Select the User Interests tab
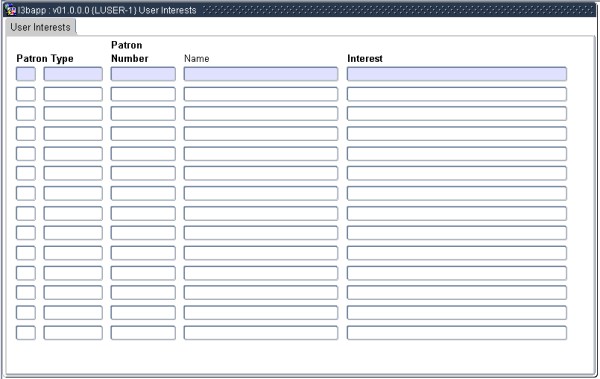 [x=41, y=27]
